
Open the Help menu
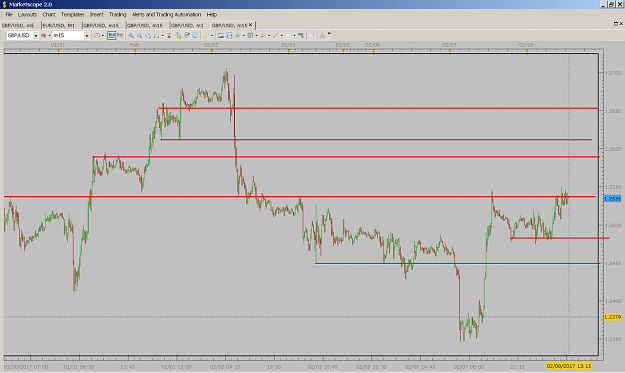coord(212,14)
